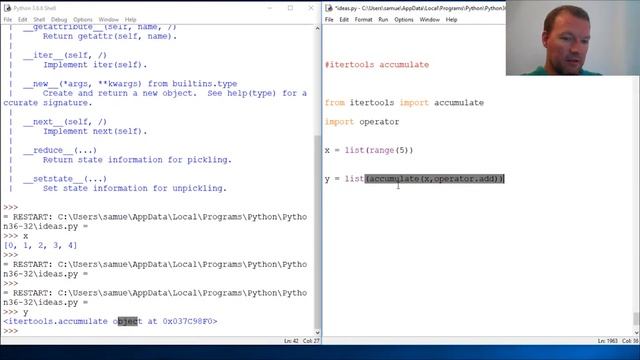Open the Edit menu in Python Shell
640x360 pixels.
(22, 20)
